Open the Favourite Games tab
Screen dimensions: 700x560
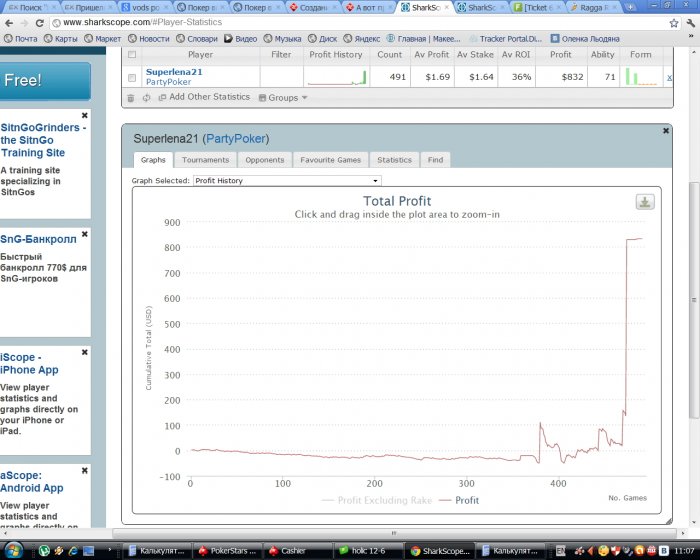click(330, 160)
